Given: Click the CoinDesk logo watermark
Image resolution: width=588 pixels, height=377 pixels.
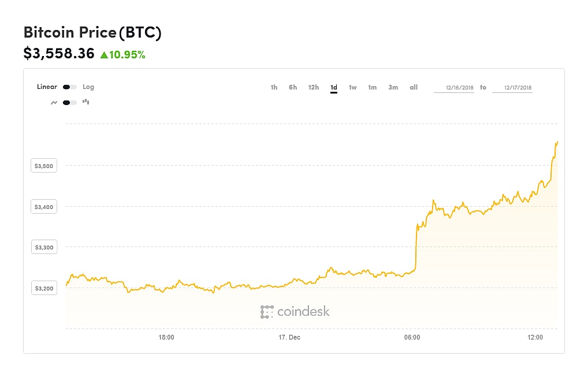Looking at the screenshot, I should [x=295, y=312].
